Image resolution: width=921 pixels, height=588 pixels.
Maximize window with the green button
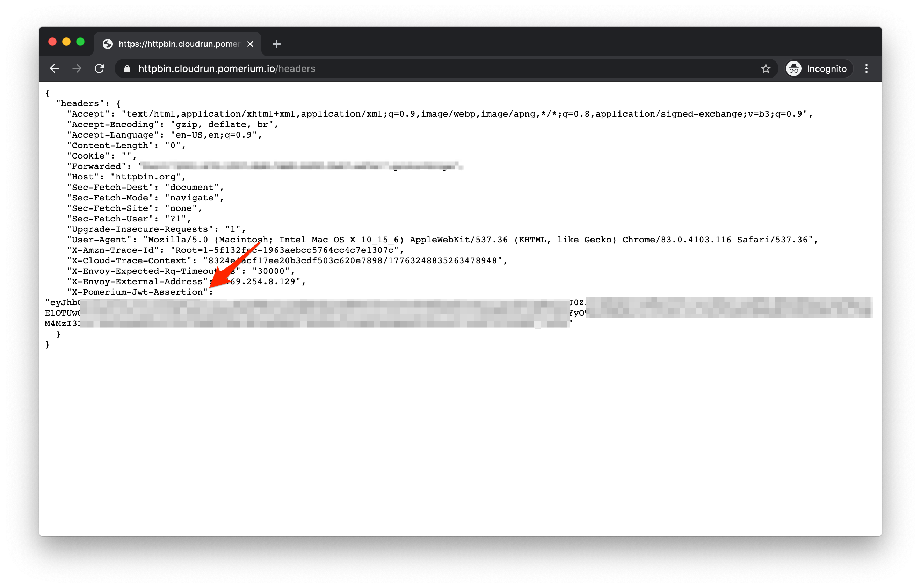point(80,42)
